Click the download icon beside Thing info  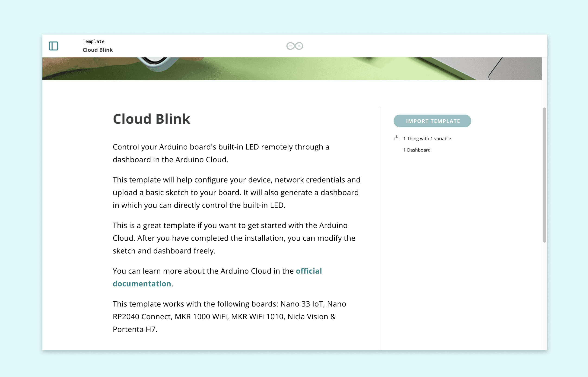click(x=396, y=138)
